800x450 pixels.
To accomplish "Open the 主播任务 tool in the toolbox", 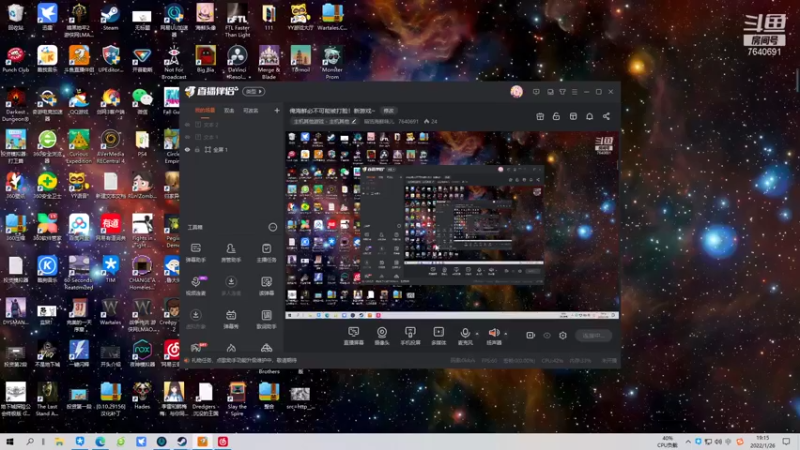I will point(266,253).
